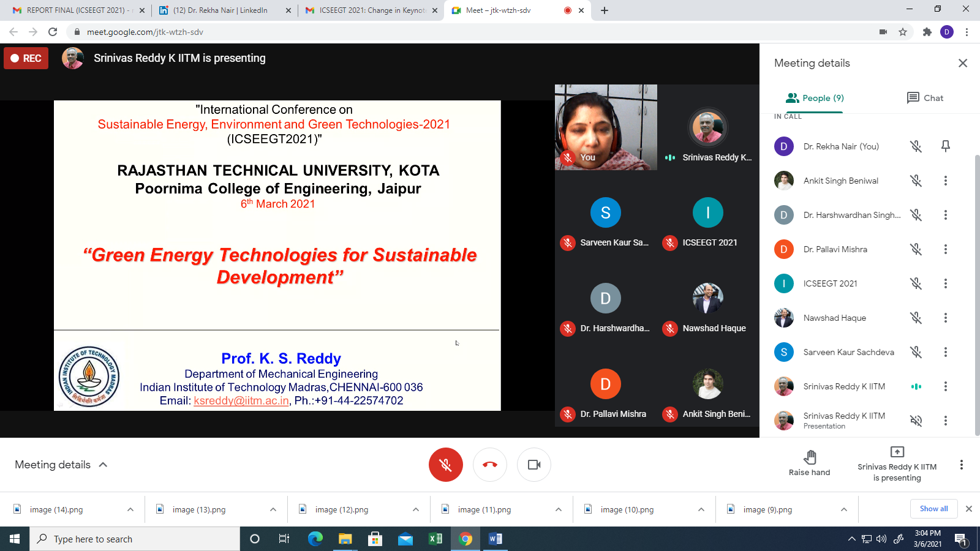The height and width of the screenshot is (551, 980).
Task: Bookmark this page with the star icon
Action: [x=902, y=32]
